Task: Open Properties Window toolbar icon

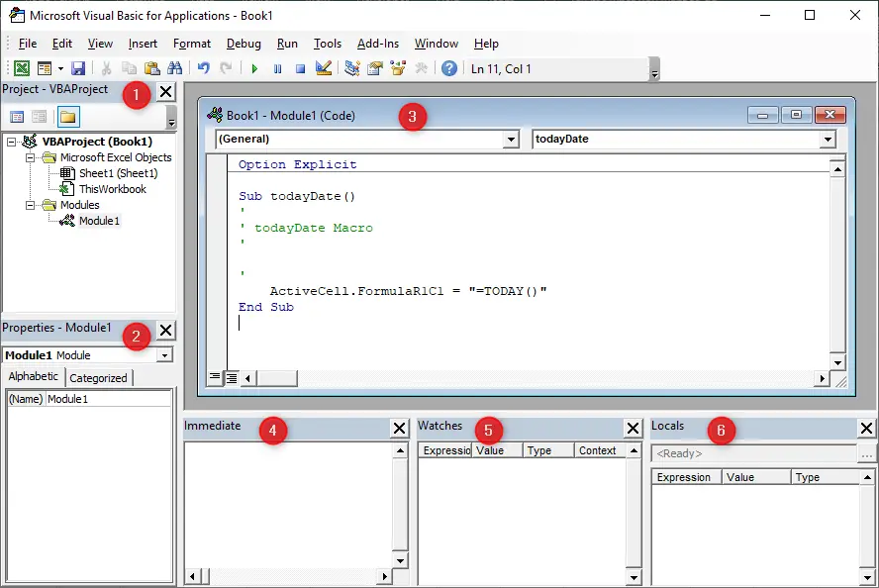Action: coord(375,68)
